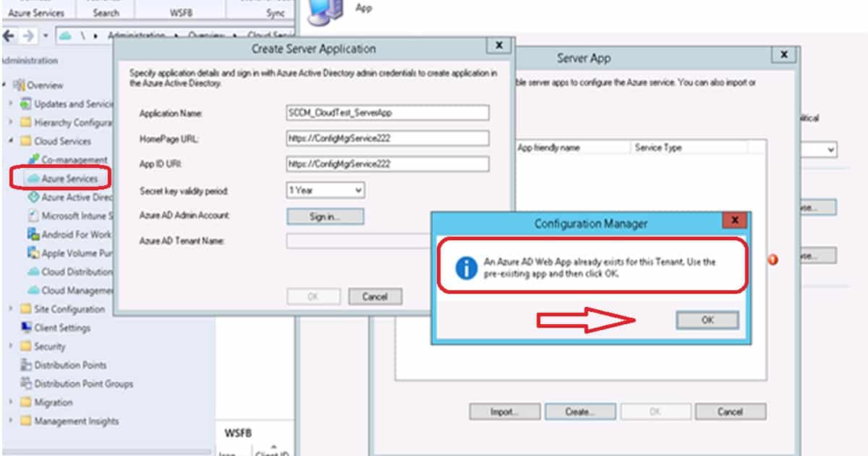Click the Cloud Services folder icon
Viewport: 868px width, 456px height.
point(26,141)
